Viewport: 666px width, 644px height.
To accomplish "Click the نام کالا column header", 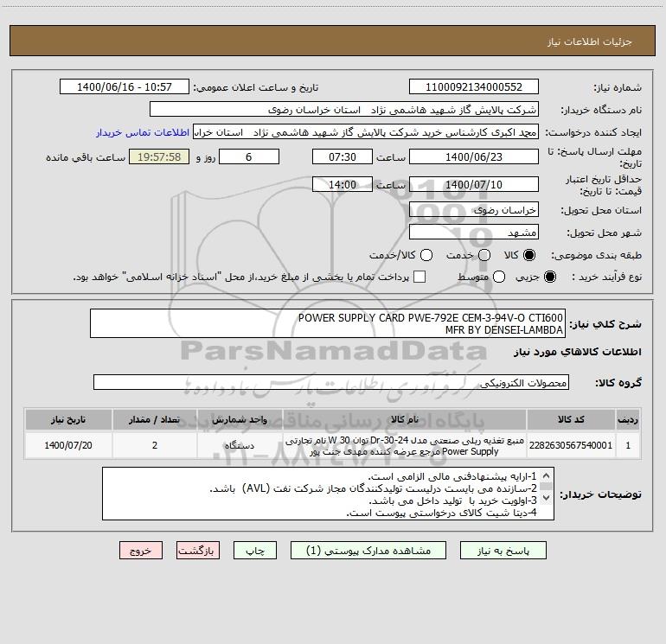I will coord(405,419).
